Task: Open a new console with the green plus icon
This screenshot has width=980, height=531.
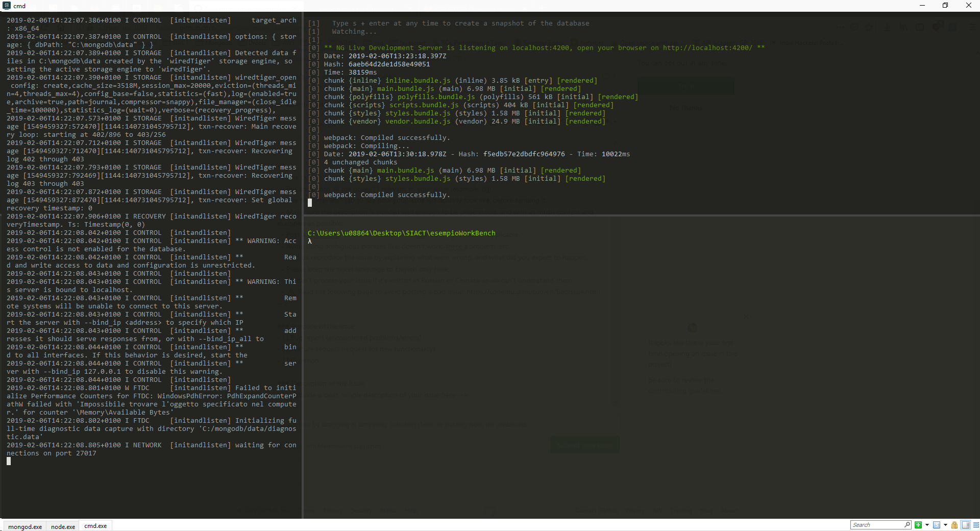Action: pyautogui.click(x=919, y=525)
